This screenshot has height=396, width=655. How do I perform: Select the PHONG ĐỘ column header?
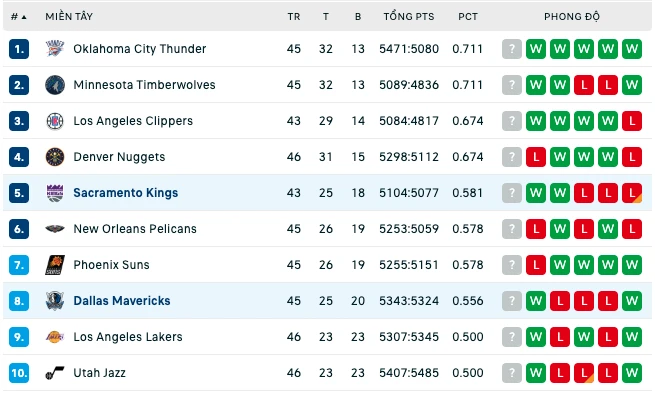tap(572, 17)
